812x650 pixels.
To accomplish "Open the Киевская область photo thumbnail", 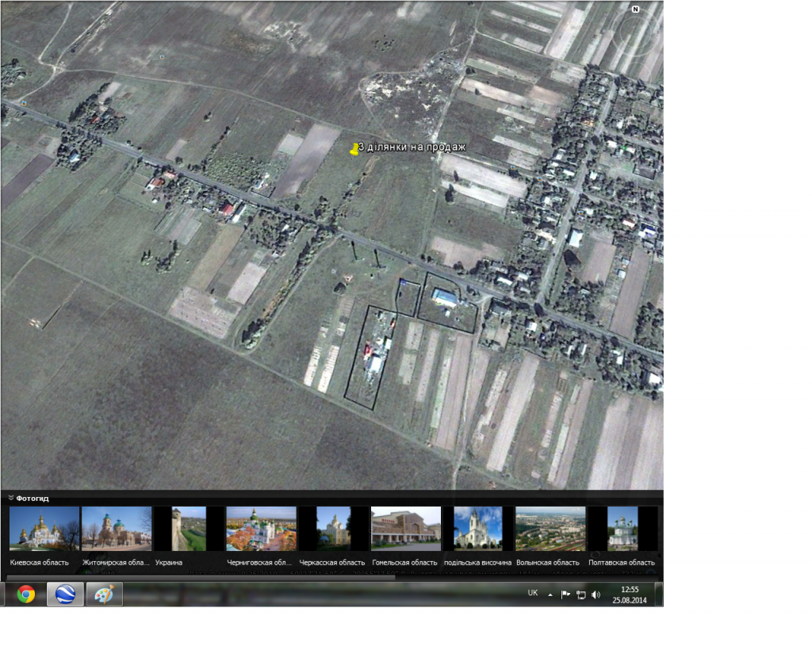I will (44, 528).
